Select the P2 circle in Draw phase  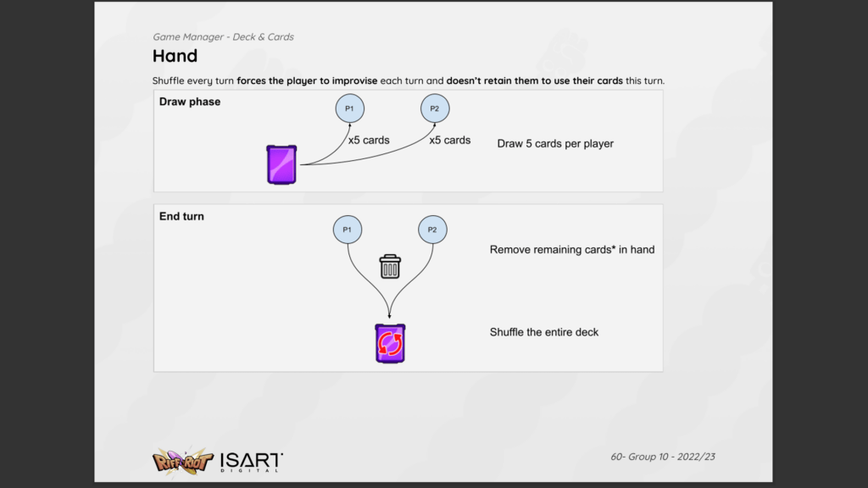[x=435, y=108]
